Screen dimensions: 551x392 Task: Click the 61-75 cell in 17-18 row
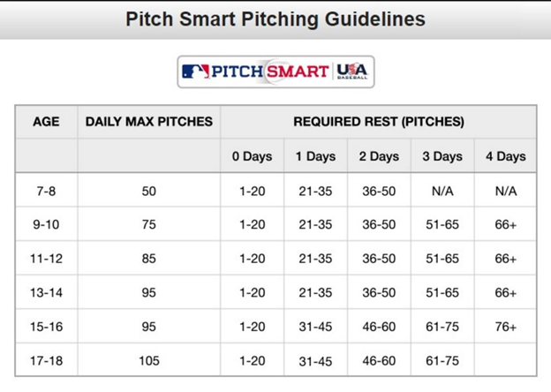point(442,360)
